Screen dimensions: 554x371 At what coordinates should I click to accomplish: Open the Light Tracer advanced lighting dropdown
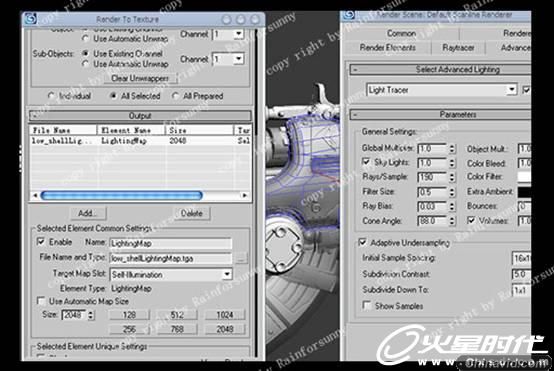[x=511, y=90]
